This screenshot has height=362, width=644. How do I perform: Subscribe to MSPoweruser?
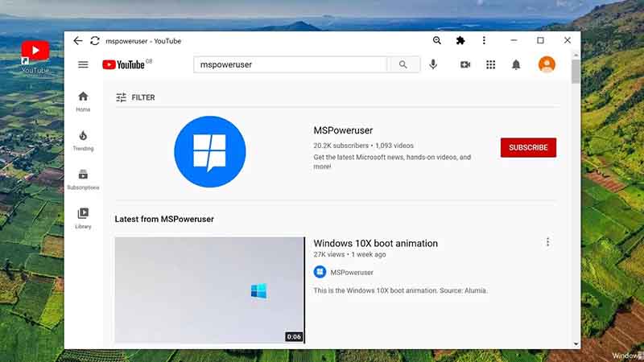[528, 147]
